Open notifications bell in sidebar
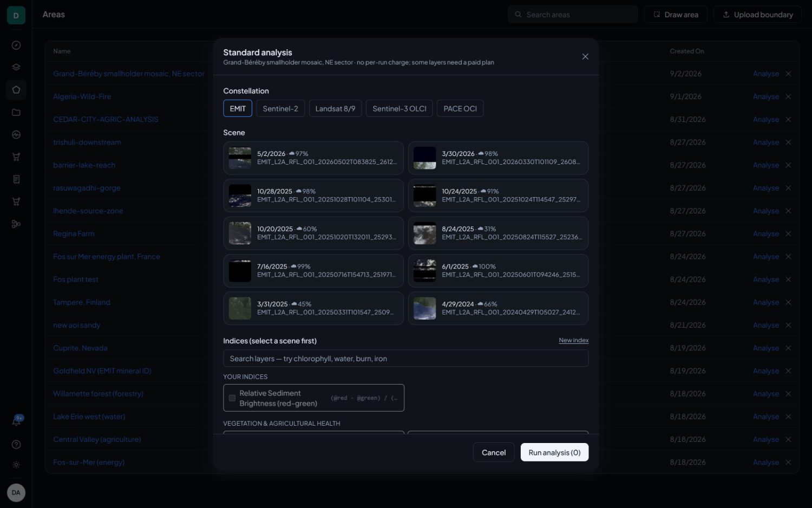The height and width of the screenshot is (508, 812). [x=16, y=421]
